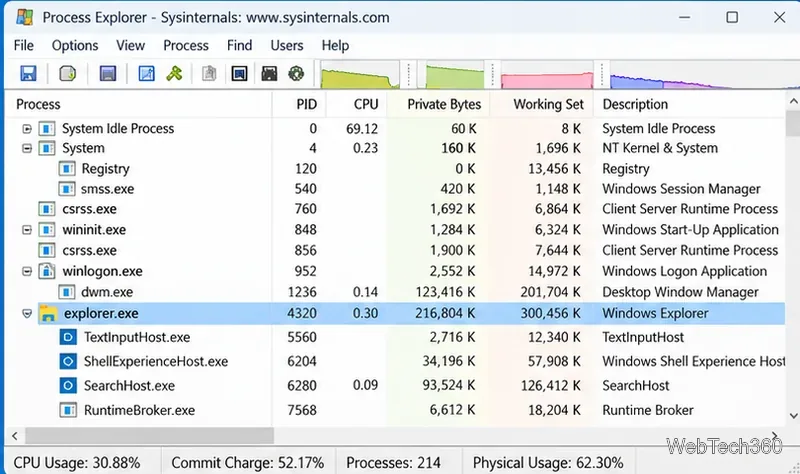
Task: Click the Show Lower Pane toolbar icon
Action: point(239,73)
